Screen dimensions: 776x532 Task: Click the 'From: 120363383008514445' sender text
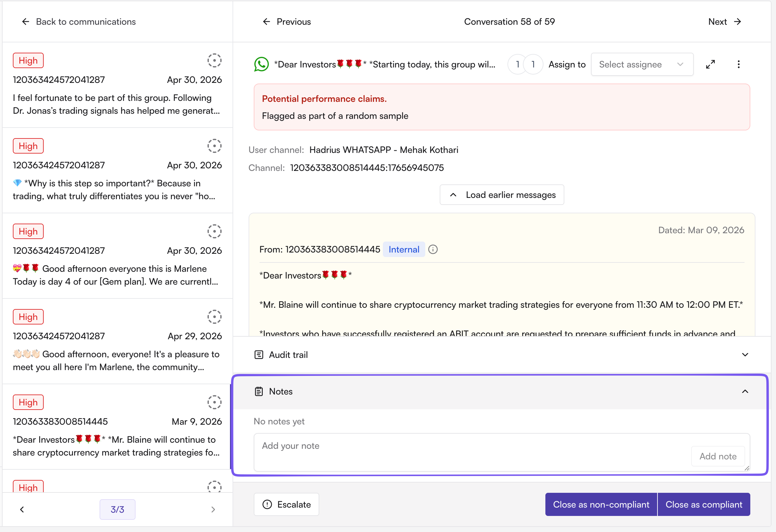pyautogui.click(x=320, y=250)
